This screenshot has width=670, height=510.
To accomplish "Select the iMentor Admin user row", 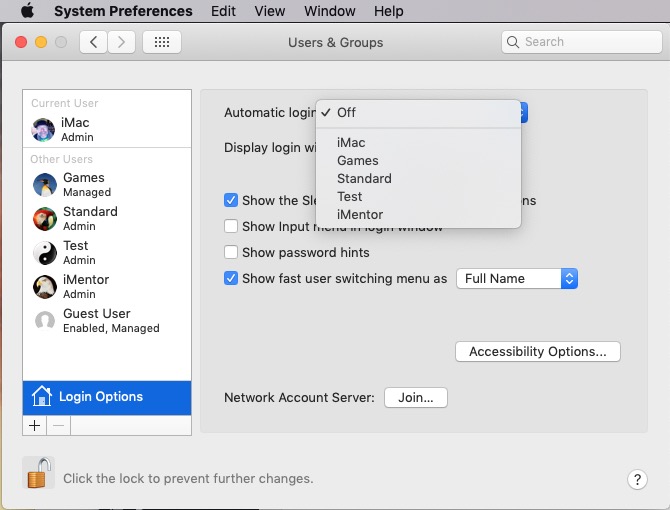I will tap(107, 287).
